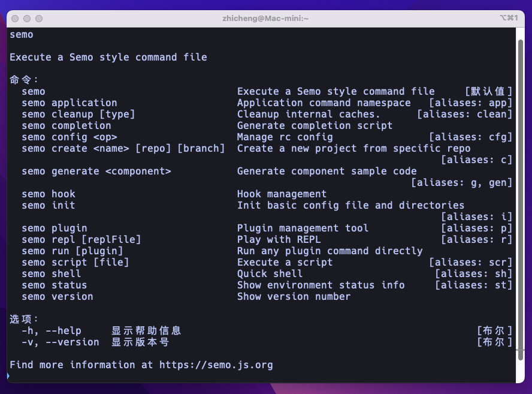Select the 'semo application' command text
The width and height of the screenshot is (532, 394).
(69, 103)
